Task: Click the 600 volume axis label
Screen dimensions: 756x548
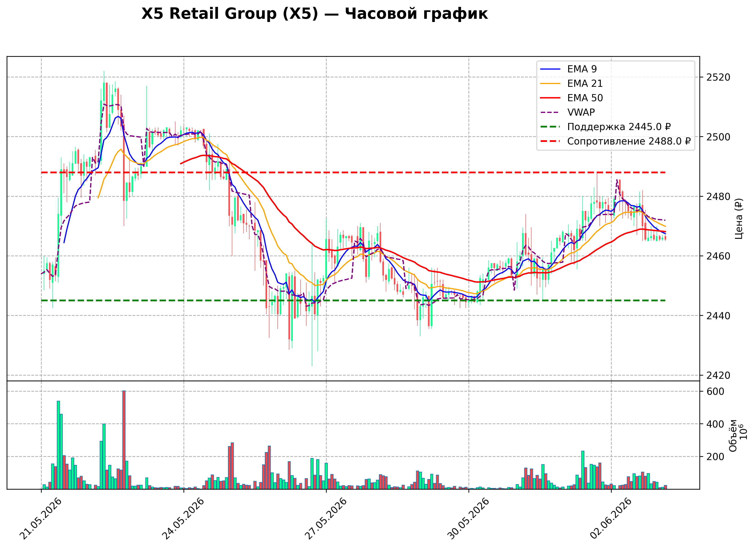Action: [x=715, y=391]
